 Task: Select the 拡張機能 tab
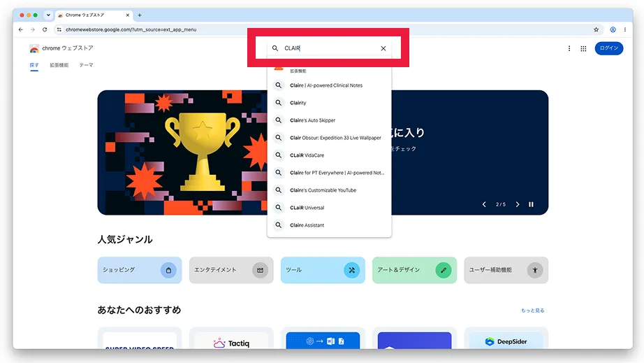(x=59, y=65)
